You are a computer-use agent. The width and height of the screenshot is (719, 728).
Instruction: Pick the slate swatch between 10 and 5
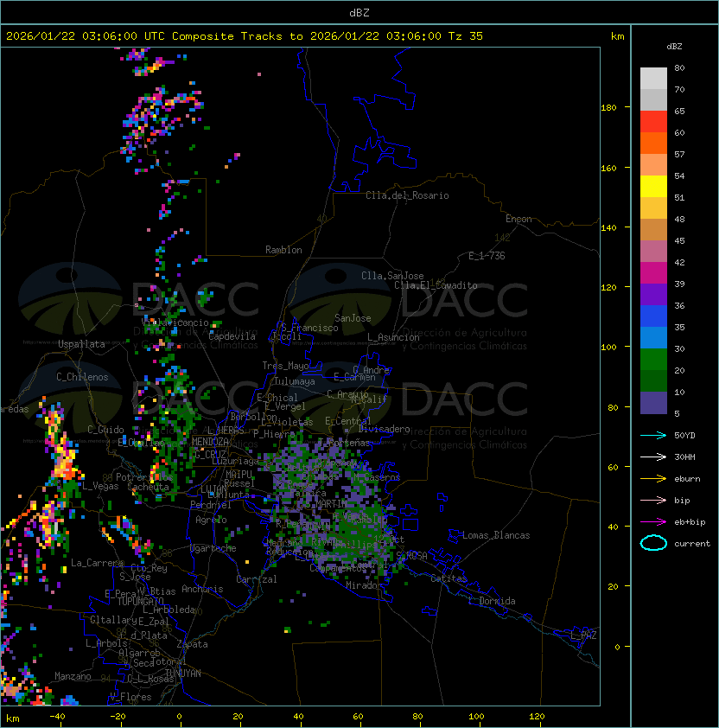point(653,403)
